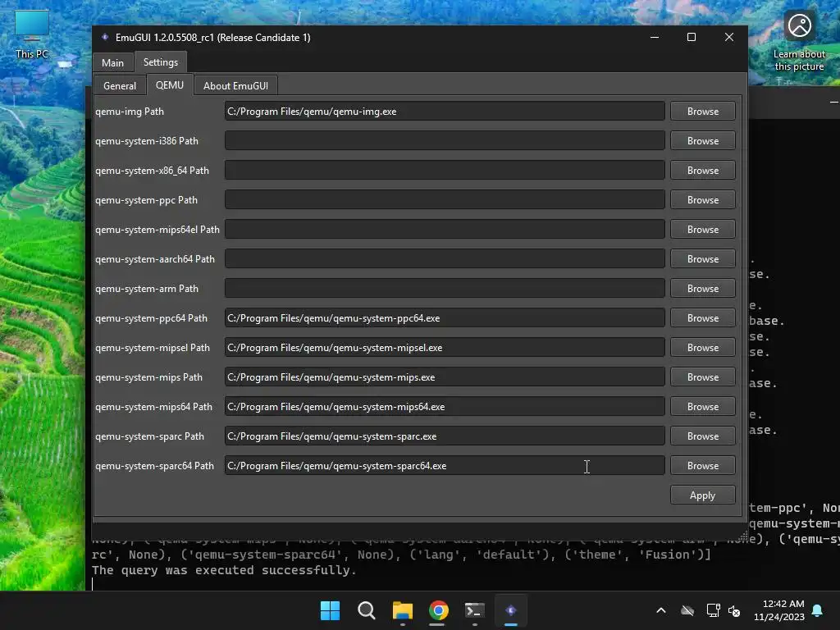Switch to the Terminal taskbar icon

click(475, 610)
